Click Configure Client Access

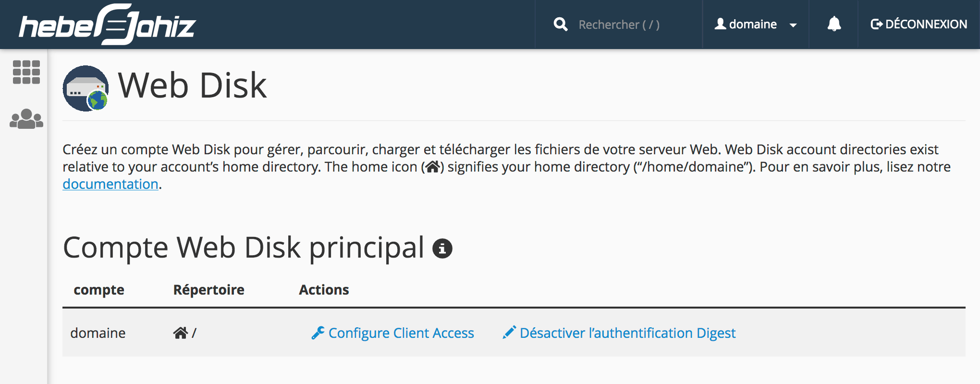pos(401,333)
